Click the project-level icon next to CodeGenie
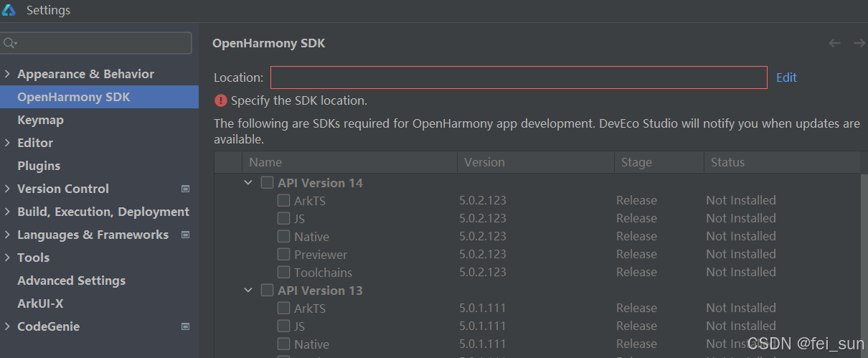This screenshot has width=868, height=358. click(x=185, y=326)
